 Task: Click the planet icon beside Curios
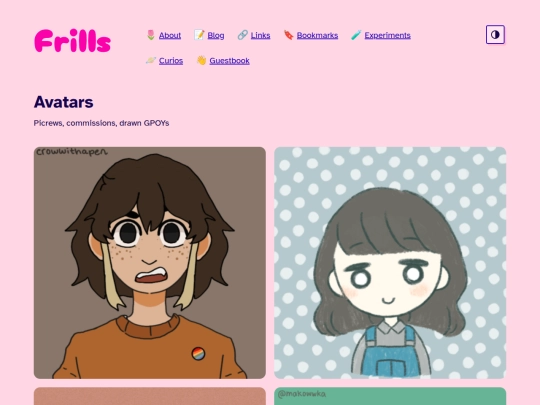click(x=150, y=61)
